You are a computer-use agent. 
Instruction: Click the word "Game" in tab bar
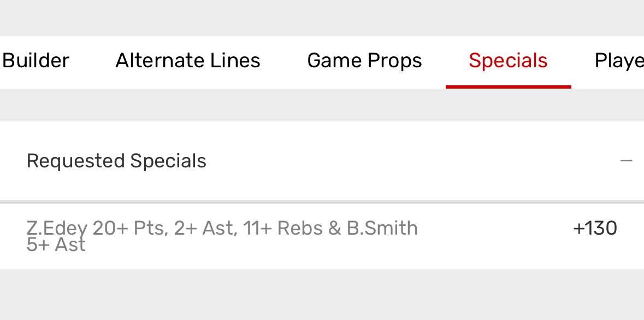tap(333, 60)
